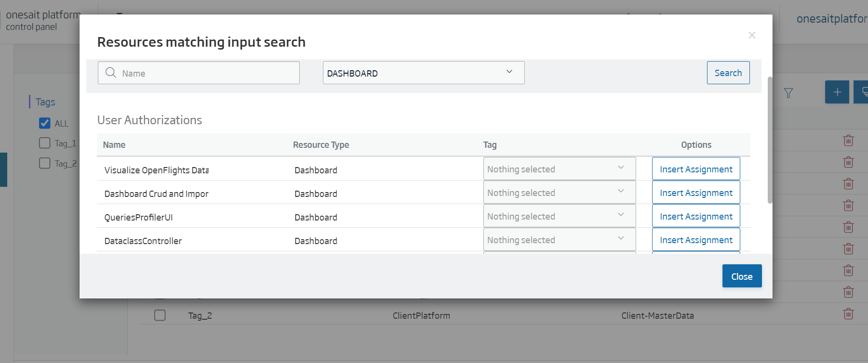Select the Dashboard Crud and Impor row name
This screenshot has height=363, width=868.
click(x=156, y=194)
